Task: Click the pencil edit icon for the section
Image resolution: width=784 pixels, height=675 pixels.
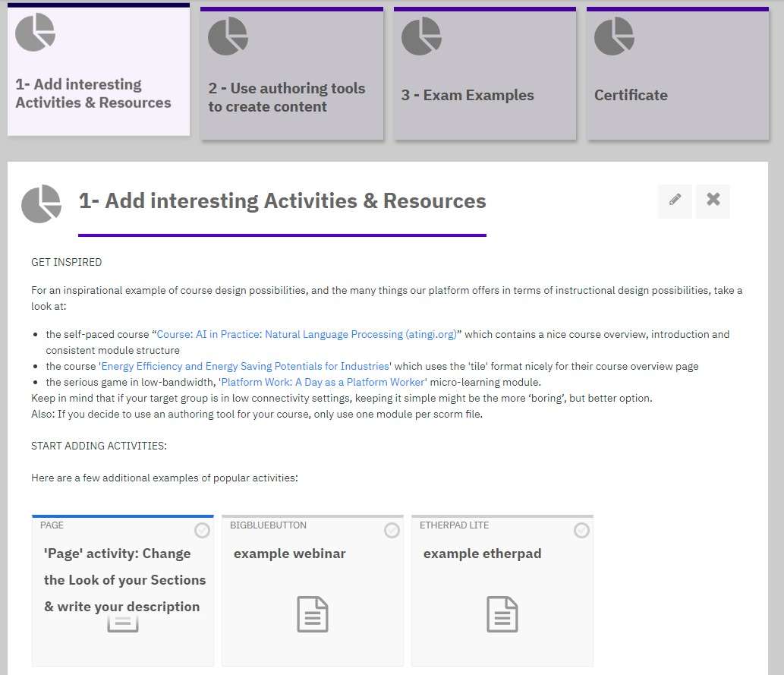Action: pos(675,201)
